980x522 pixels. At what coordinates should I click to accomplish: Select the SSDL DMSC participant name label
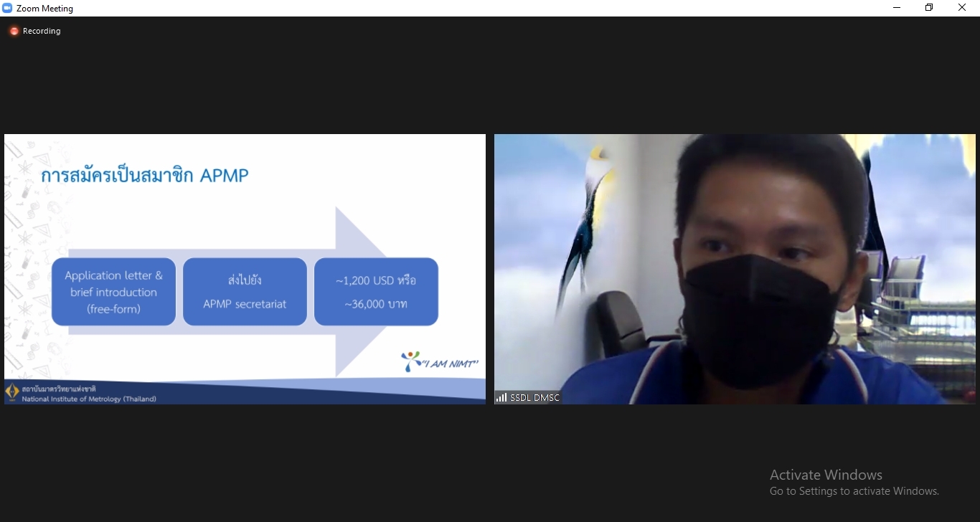click(534, 397)
